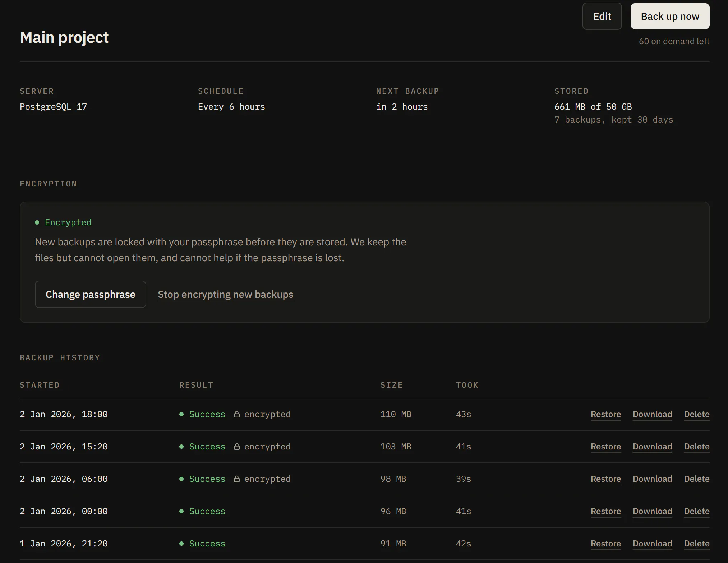Download the 1 Jan 2026 21:20 backup
Viewport: 728px width, 563px height.
[x=652, y=544]
